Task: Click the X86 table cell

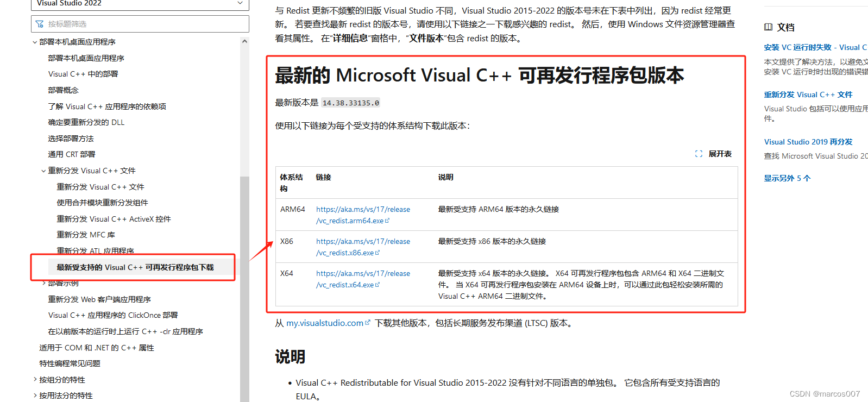Action: (286, 241)
